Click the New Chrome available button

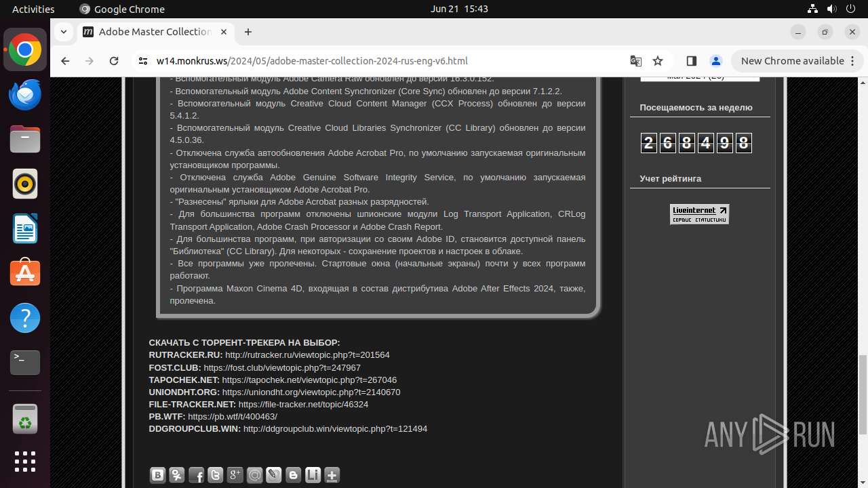[x=797, y=61]
